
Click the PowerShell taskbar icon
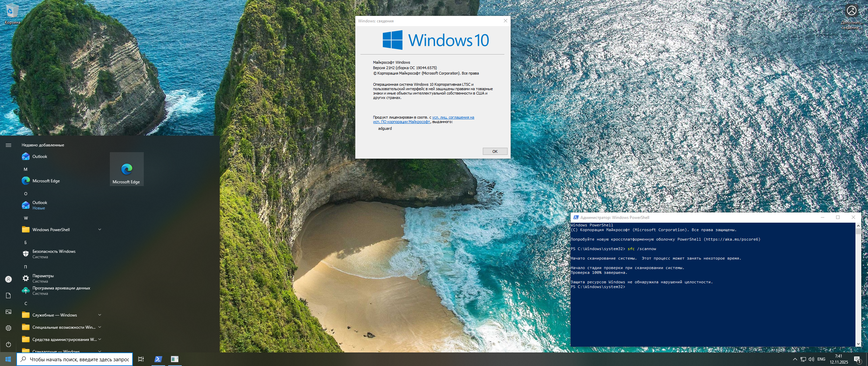[158, 359]
